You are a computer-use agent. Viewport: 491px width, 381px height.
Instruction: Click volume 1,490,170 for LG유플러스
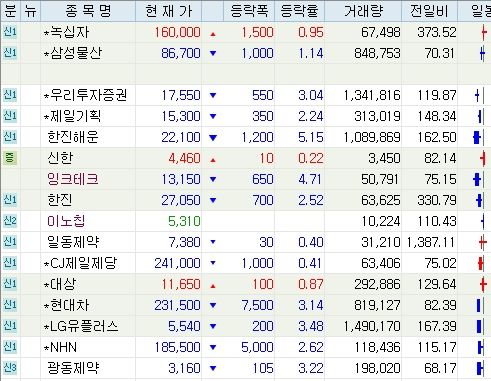click(372, 326)
